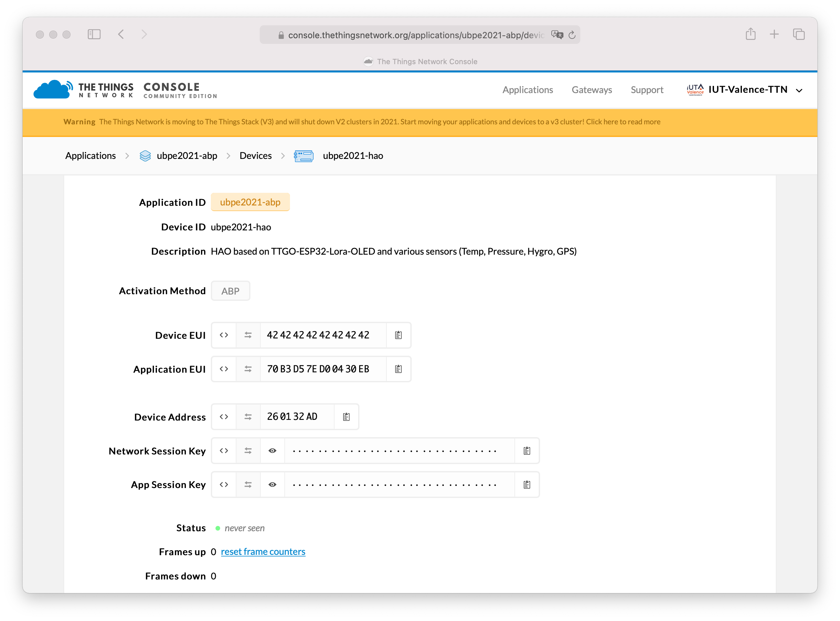Click the reset frame counters link
Image resolution: width=840 pixels, height=621 pixels.
click(263, 551)
